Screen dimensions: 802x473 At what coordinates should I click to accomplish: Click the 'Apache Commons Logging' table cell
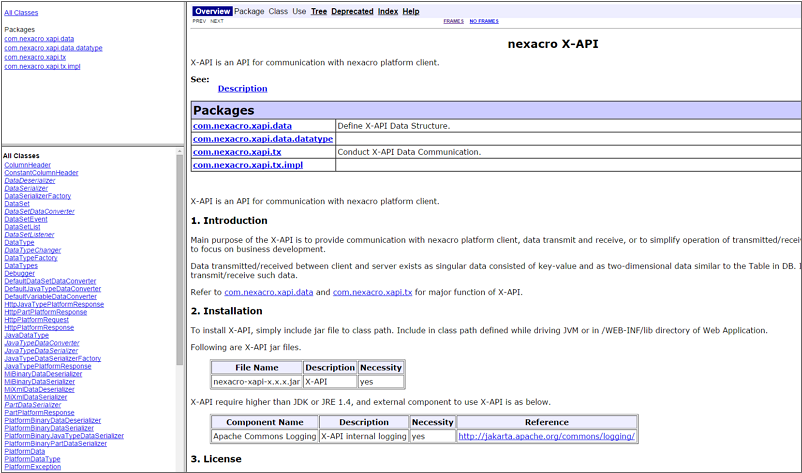click(264, 436)
